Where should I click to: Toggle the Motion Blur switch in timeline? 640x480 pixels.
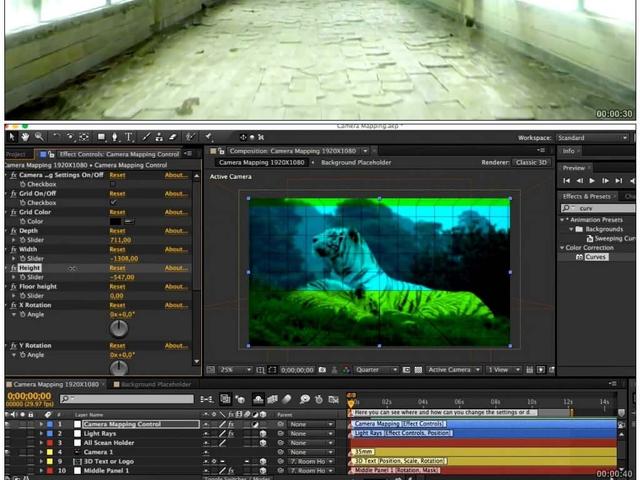coord(287,399)
